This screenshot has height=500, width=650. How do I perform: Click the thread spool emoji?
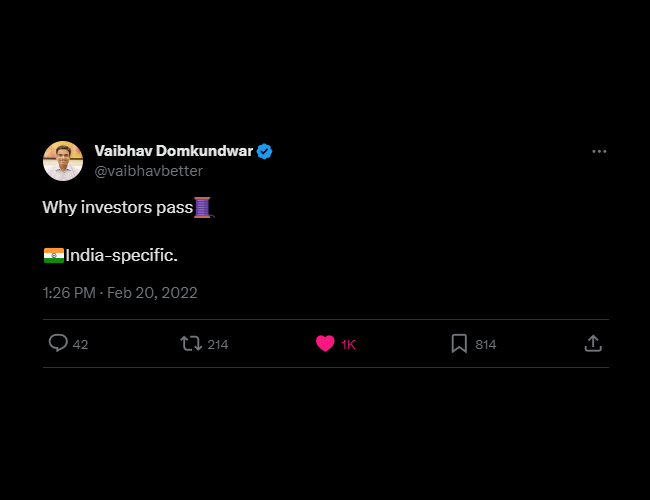pyautogui.click(x=204, y=208)
